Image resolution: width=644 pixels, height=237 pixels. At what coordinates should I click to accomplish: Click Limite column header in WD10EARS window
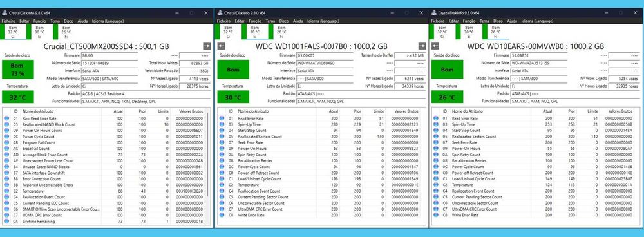[592, 111]
